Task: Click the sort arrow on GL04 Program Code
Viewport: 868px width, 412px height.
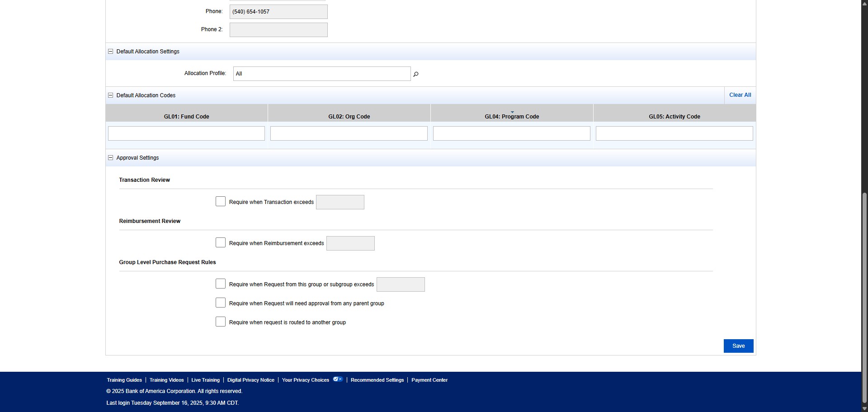Action: pyautogui.click(x=512, y=111)
